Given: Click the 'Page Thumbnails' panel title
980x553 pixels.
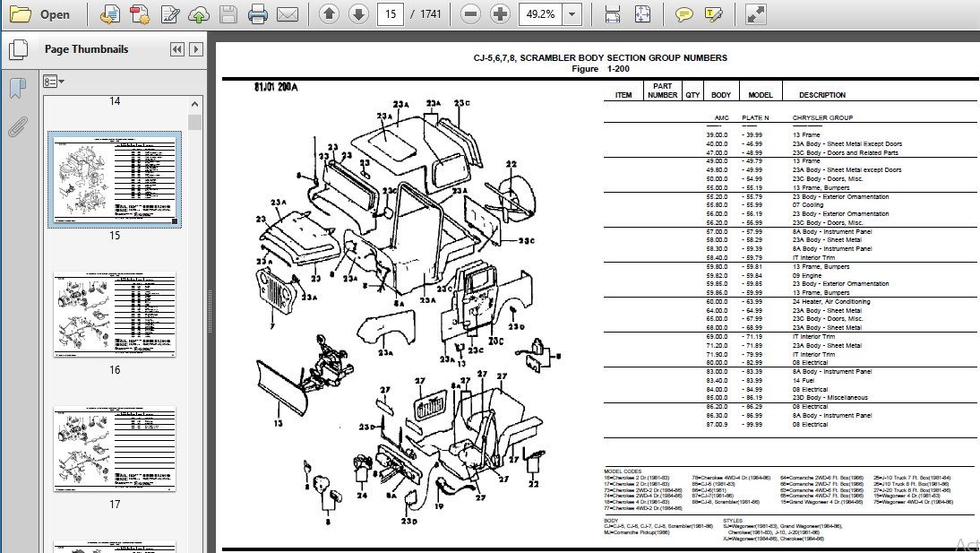Looking at the screenshot, I should click(x=86, y=49).
